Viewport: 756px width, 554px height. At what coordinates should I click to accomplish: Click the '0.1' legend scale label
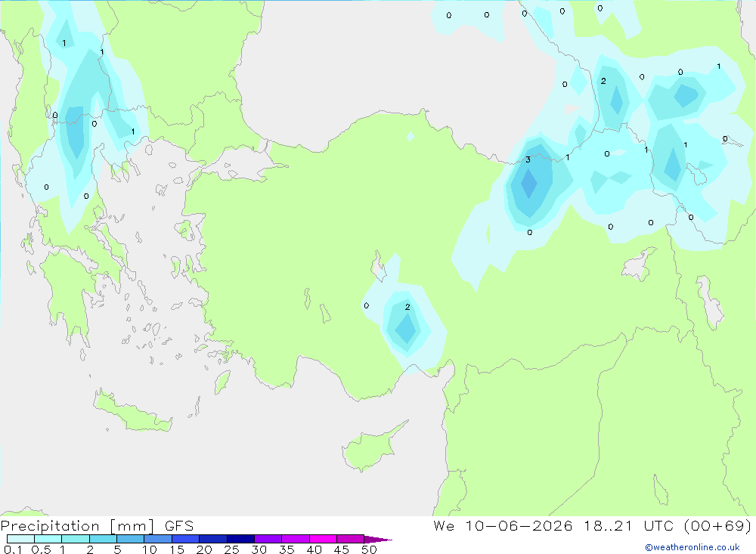click(13, 549)
